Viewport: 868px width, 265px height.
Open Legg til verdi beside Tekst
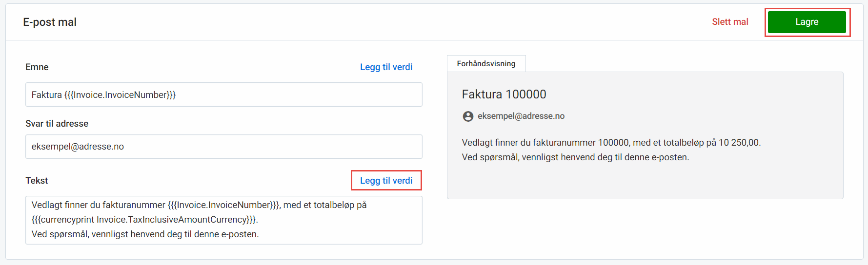[x=386, y=181]
